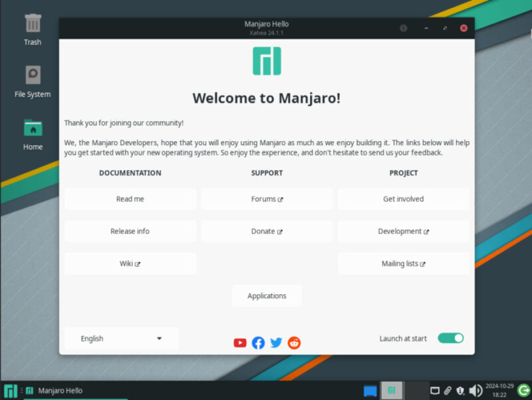Viewport: 532px width, 400px height.
Task: Click the Read me button
Action: pyautogui.click(x=130, y=198)
